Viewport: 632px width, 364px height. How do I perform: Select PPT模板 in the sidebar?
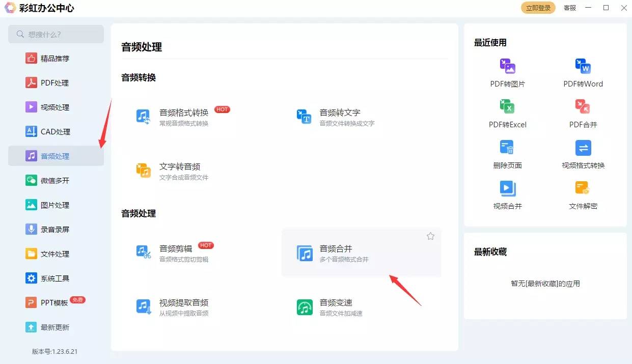tap(56, 302)
